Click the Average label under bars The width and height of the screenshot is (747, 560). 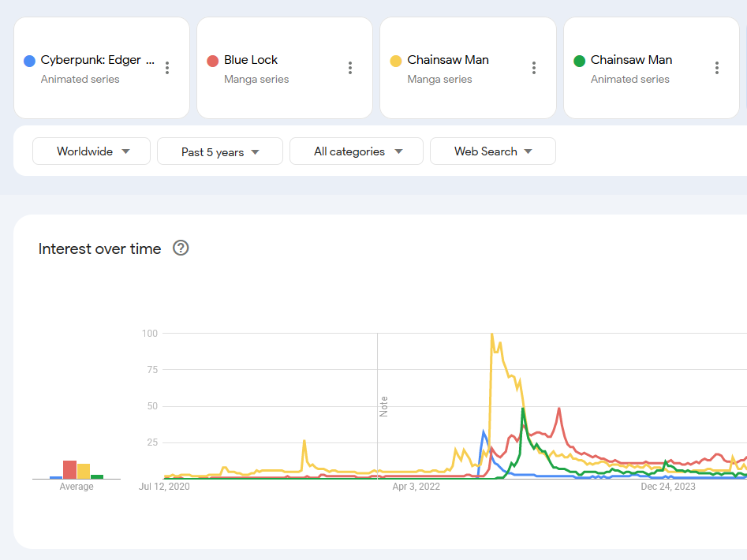click(x=77, y=486)
